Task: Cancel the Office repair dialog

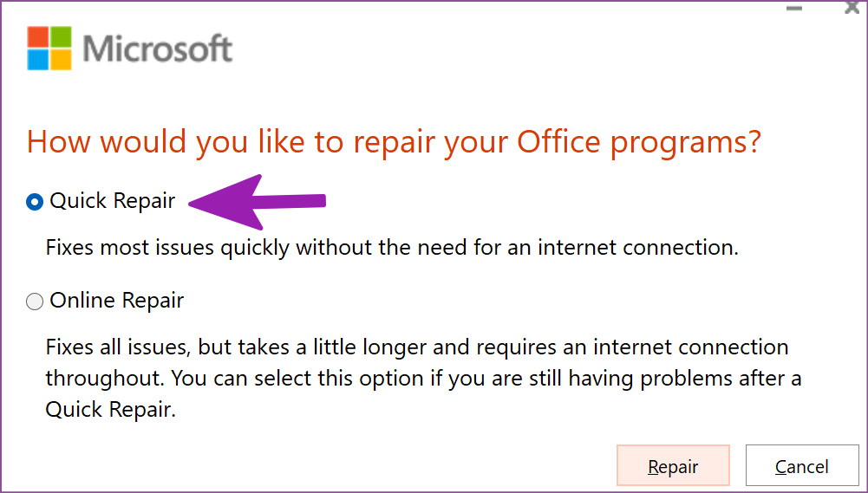Action: (802, 466)
